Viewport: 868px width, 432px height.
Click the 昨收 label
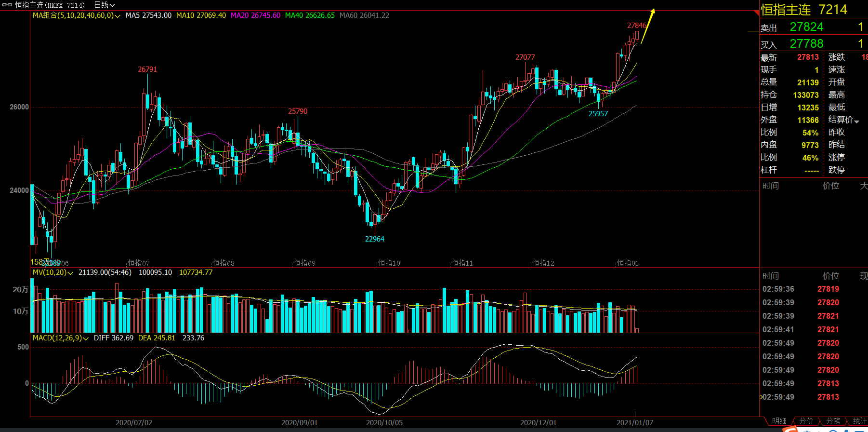[837, 132]
